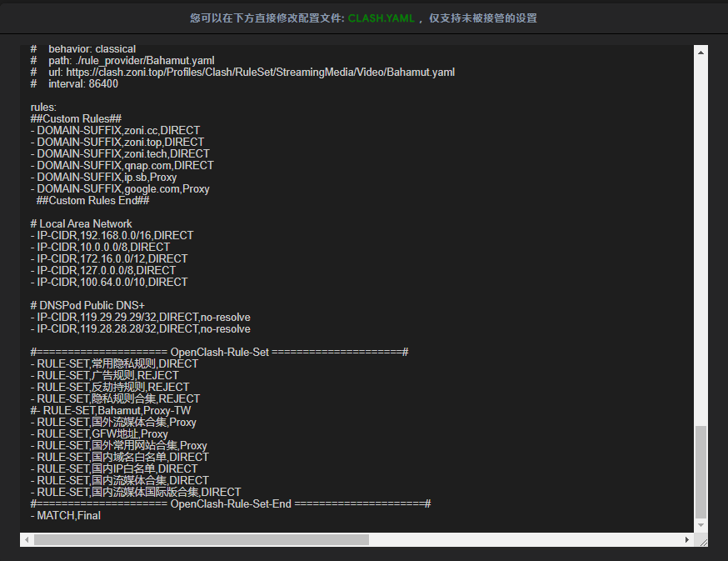
Task: Click the RULE-SET,GFW地址,Proxy line
Action: (99, 433)
